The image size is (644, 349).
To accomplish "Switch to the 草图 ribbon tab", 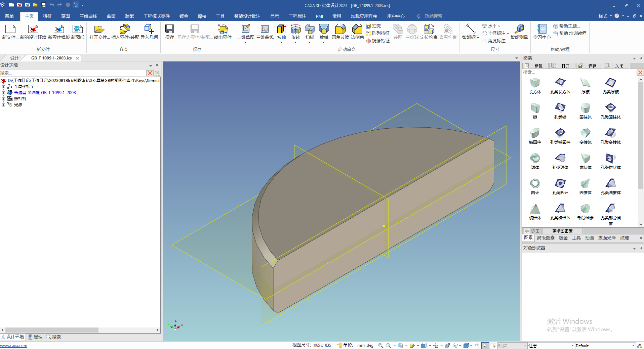I will click(66, 16).
